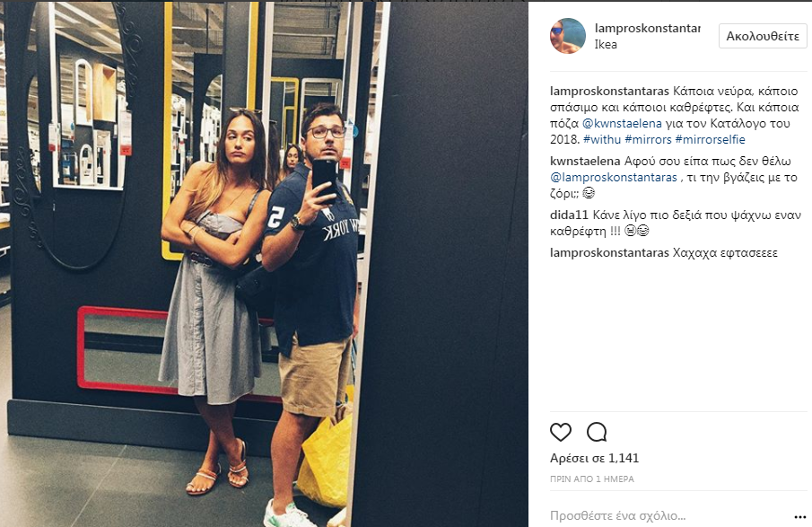Open dida11 commenter profile

(569, 215)
